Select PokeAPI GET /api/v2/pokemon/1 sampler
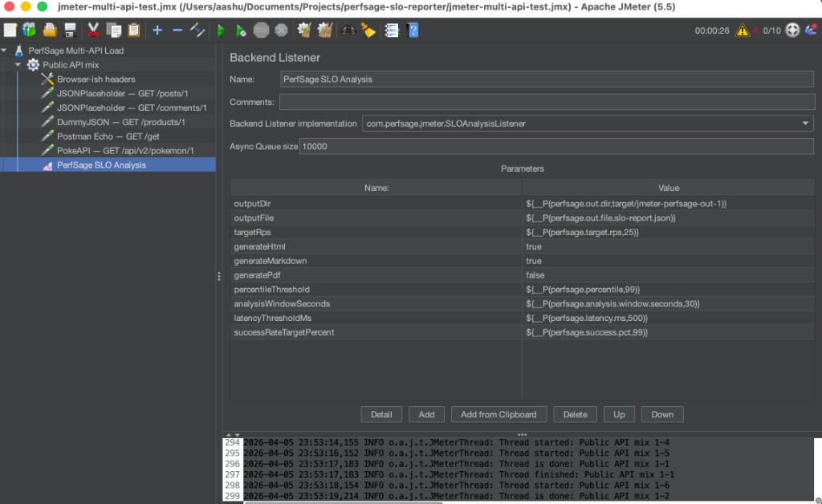822x504 pixels. 125,150
